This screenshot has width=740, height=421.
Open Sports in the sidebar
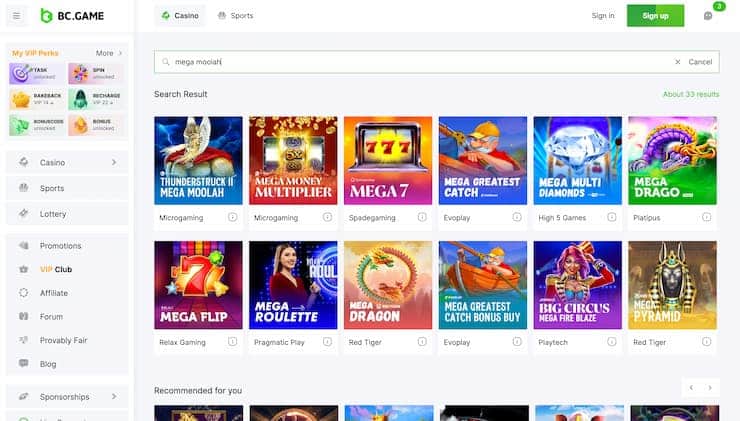67,188
